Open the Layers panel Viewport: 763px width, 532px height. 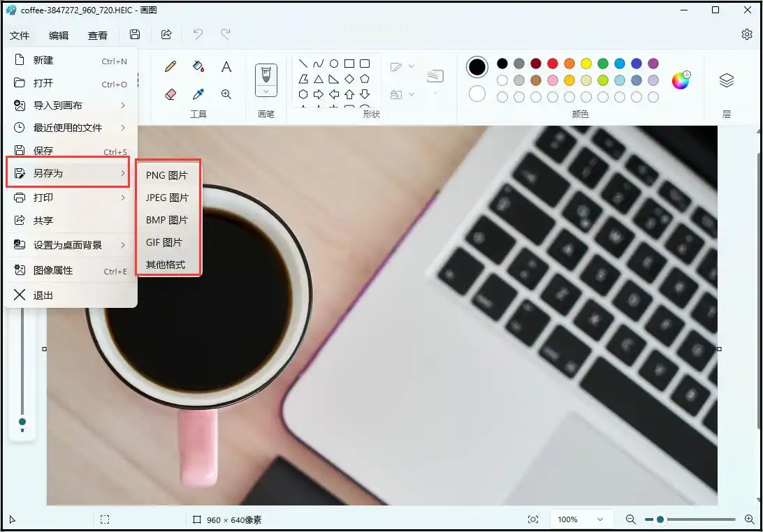[727, 80]
